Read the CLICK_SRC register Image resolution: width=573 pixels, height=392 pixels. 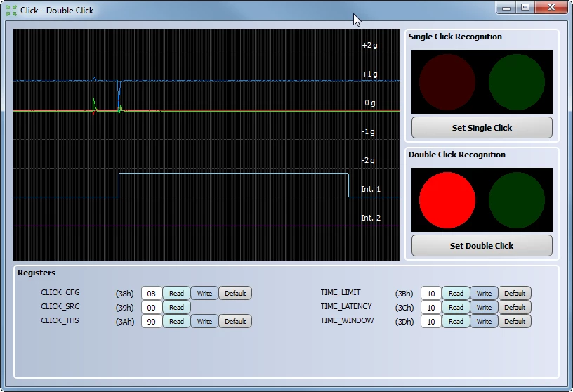click(176, 308)
